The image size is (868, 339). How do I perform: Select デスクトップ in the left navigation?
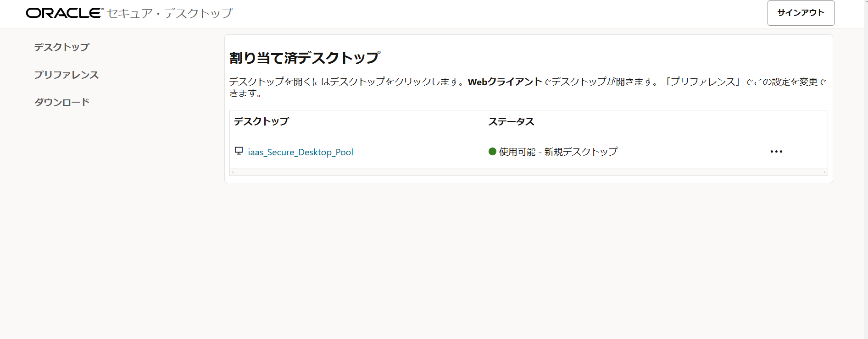61,47
